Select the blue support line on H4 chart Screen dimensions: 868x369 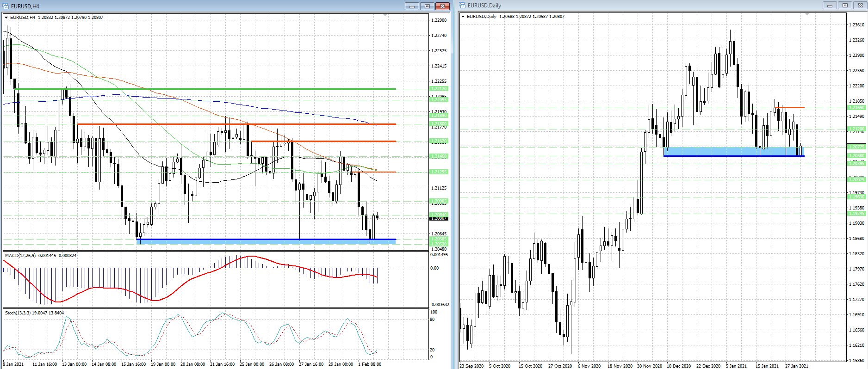[231, 239]
